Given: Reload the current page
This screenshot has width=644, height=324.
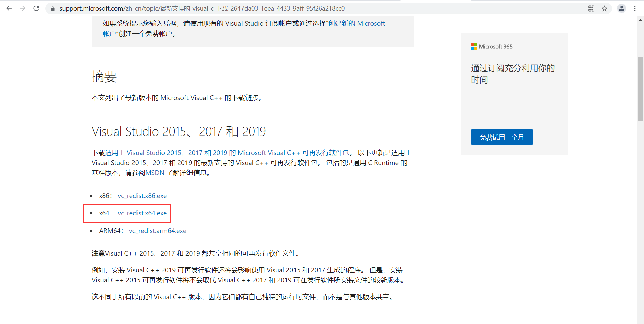Looking at the screenshot, I should click(x=36, y=8).
